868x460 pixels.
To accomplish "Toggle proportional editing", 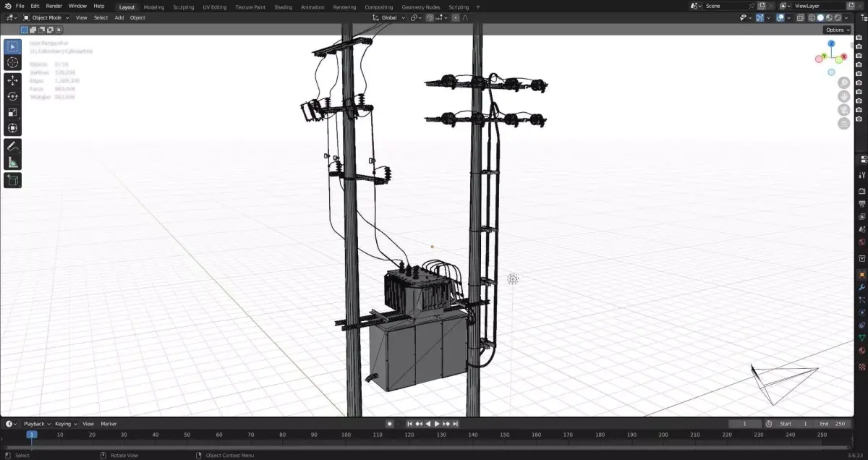I will 456,17.
